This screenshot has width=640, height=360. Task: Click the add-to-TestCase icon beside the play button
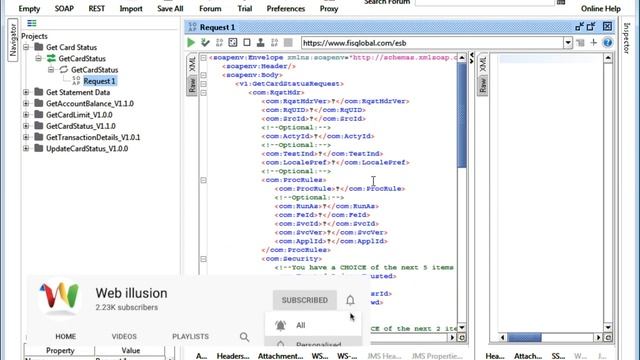coord(205,42)
